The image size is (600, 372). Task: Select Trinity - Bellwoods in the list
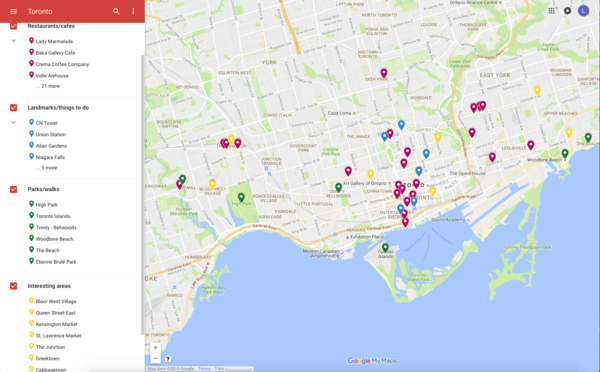pos(56,228)
